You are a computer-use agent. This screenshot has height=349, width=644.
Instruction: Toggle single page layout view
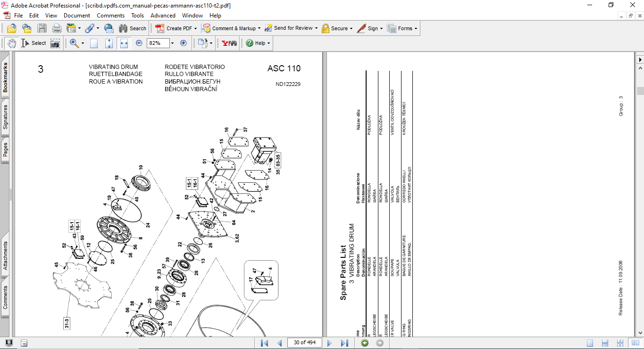[590, 343]
